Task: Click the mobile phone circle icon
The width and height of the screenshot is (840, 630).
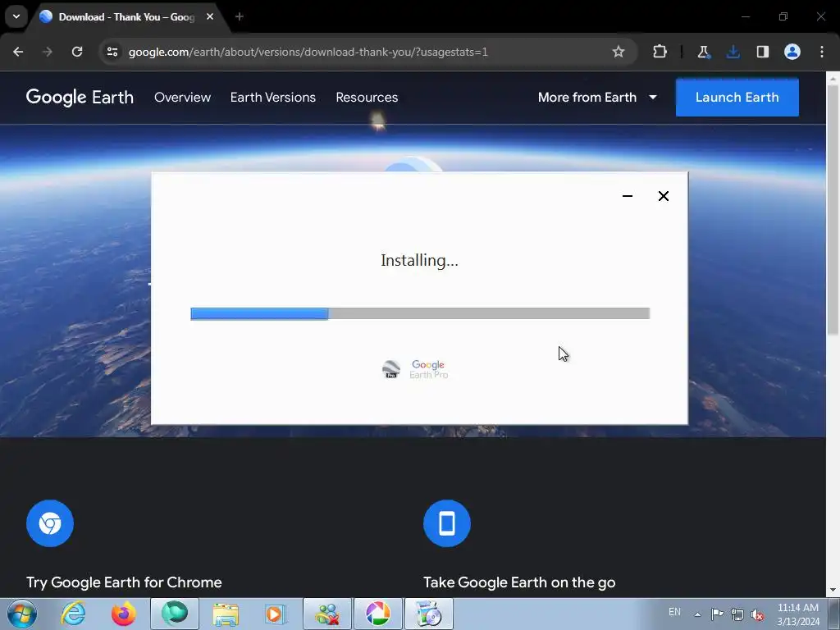Action: pyautogui.click(x=447, y=523)
